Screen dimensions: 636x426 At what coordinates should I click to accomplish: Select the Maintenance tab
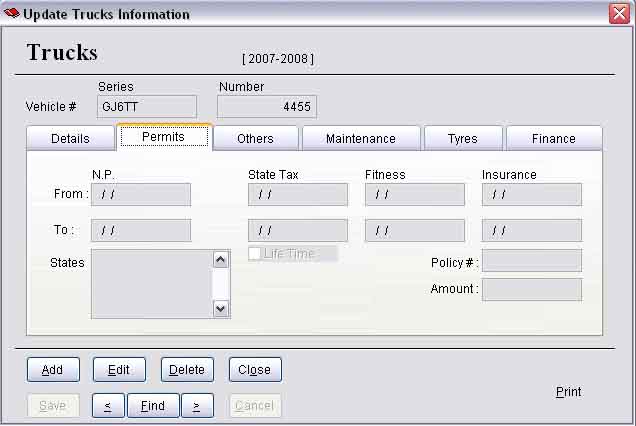[360, 139]
